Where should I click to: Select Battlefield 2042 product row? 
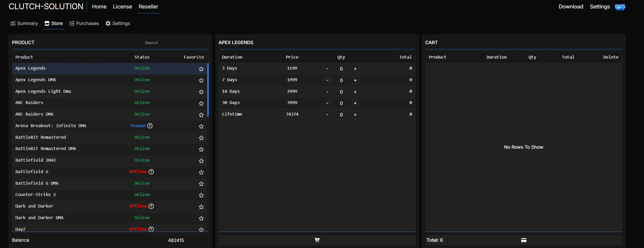point(35,160)
